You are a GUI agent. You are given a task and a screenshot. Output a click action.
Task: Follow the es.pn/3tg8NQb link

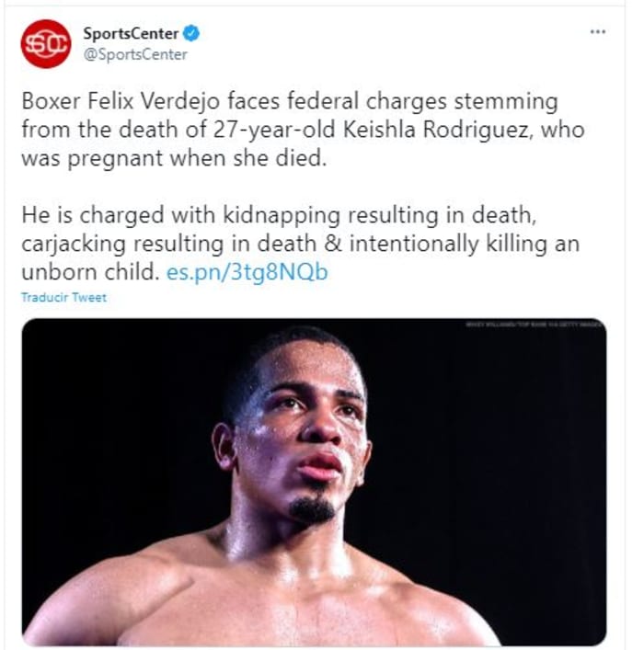[247, 273]
